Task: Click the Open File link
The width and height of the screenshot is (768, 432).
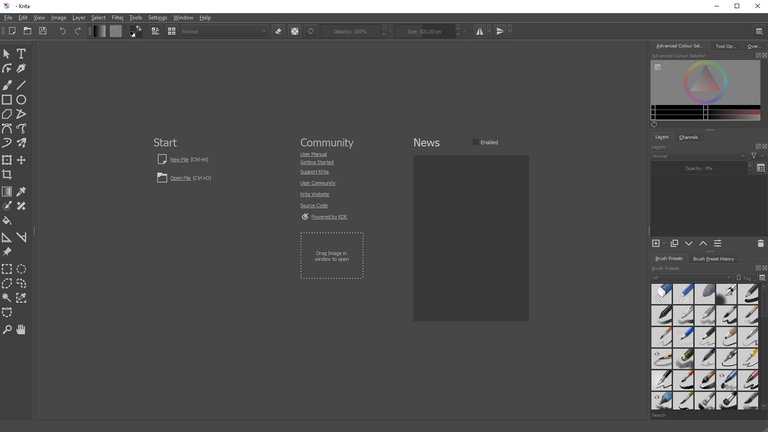Action: tap(180, 178)
